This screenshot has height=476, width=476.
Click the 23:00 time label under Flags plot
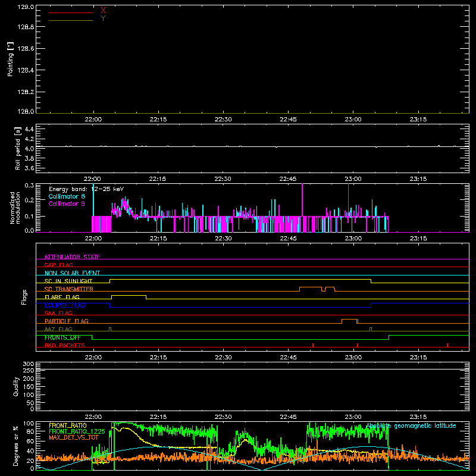(353, 358)
